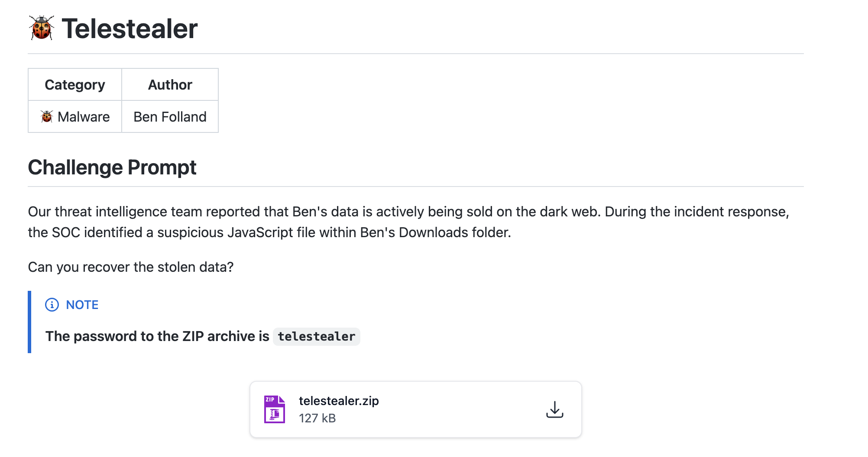Viewport: 868px width, 457px height.
Task: Click the ladybug icon in the Malware cell
Action: coord(47,116)
